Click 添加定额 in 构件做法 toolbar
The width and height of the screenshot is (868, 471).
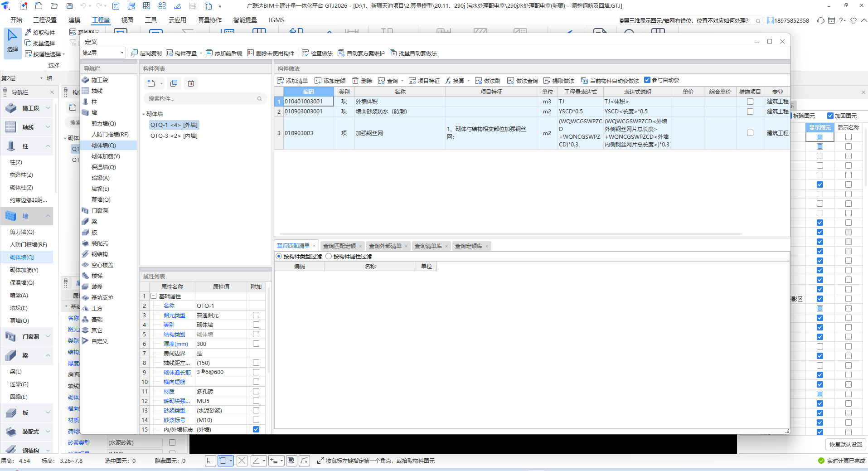tap(330, 81)
